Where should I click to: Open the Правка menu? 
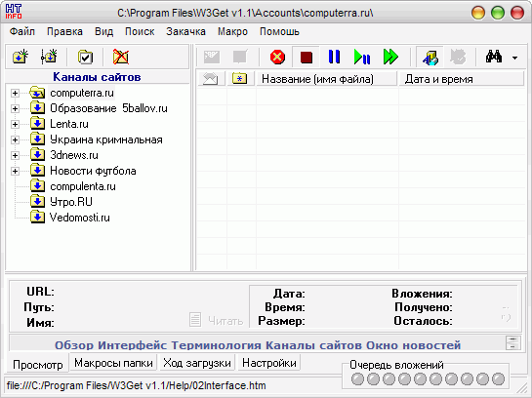click(64, 31)
